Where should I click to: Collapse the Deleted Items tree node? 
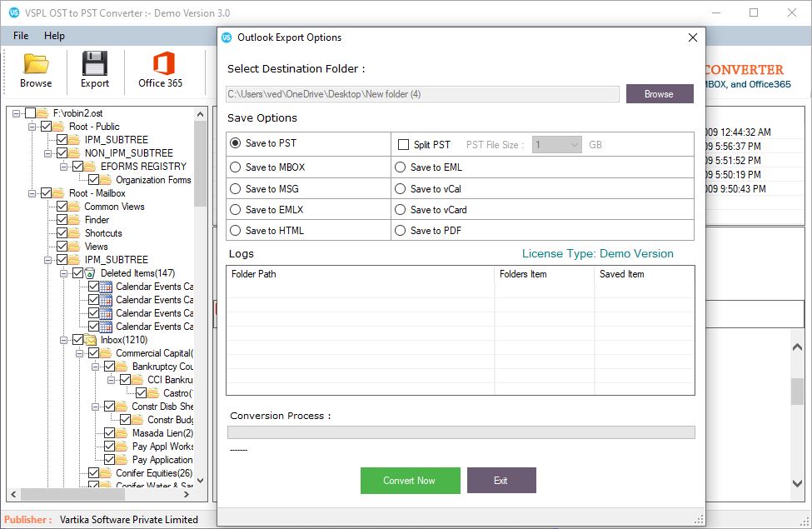coord(63,273)
